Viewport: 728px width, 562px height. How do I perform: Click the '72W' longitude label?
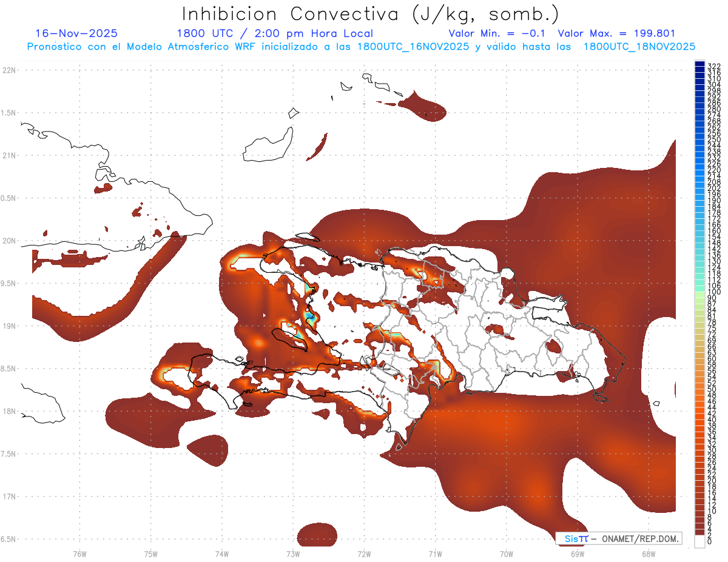tap(364, 554)
